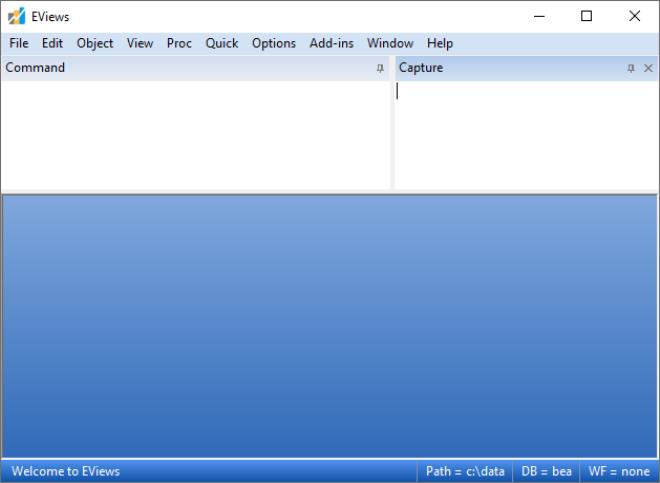
Task: Open the View menu
Action: click(x=140, y=43)
